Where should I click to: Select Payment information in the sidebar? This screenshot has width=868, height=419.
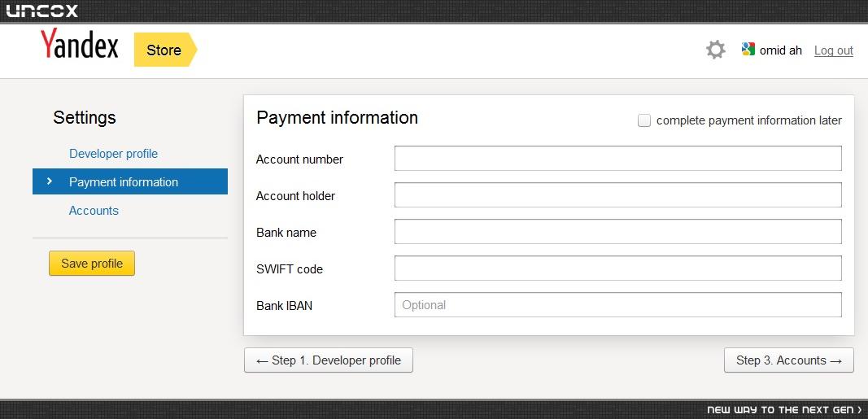click(130, 181)
